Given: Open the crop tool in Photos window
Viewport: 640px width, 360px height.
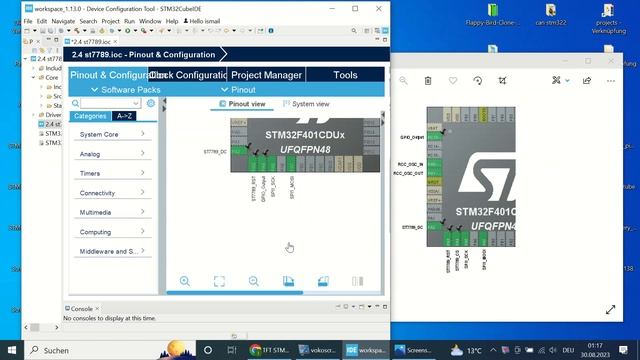Looking at the screenshot, I should point(502,81).
